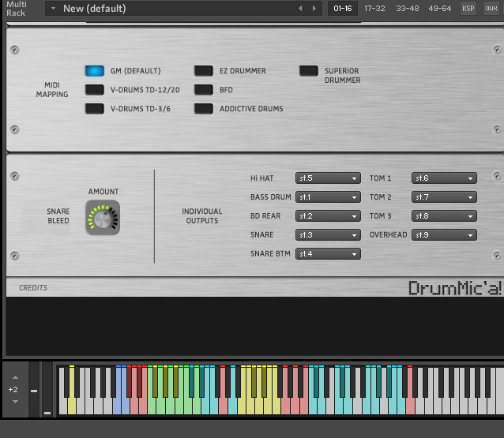The image size is (504, 438).
Task: Open the Credits page
Action: (x=33, y=288)
